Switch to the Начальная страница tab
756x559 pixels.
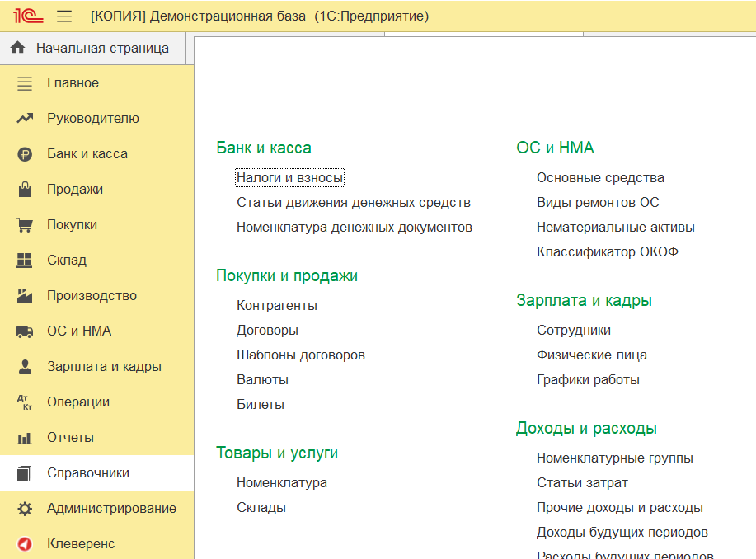click(101, 48)
